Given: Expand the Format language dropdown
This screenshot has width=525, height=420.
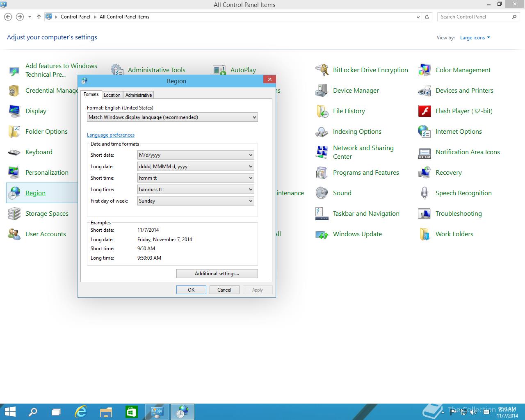Looking at the screenshot, I should 172,117.
